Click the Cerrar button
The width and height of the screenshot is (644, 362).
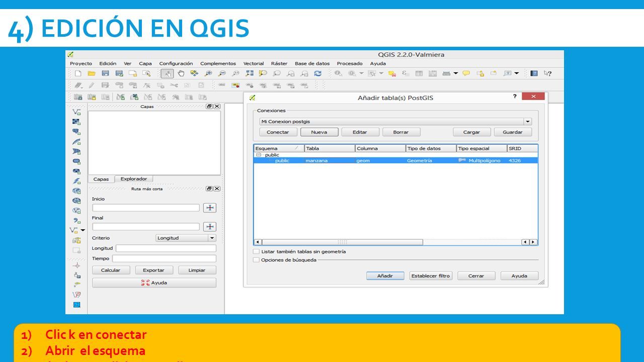coord(476,276)
